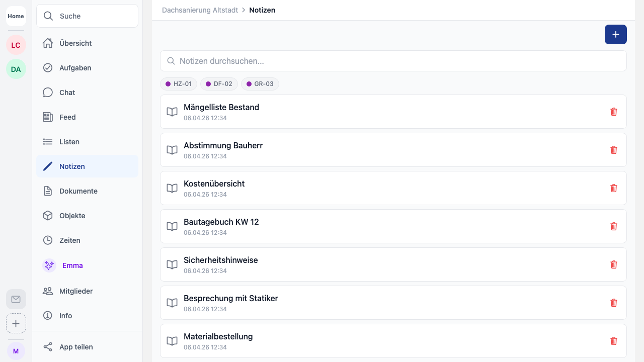
Task: Switch to the Dokumente section
Action: click(78, 191)
